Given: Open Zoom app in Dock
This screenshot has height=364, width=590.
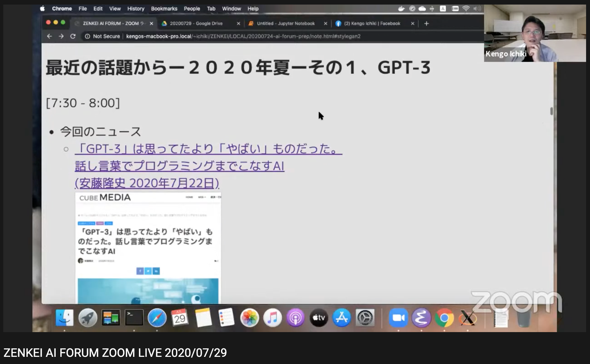Looking at the screenshot, I should (x=398, y=318).
